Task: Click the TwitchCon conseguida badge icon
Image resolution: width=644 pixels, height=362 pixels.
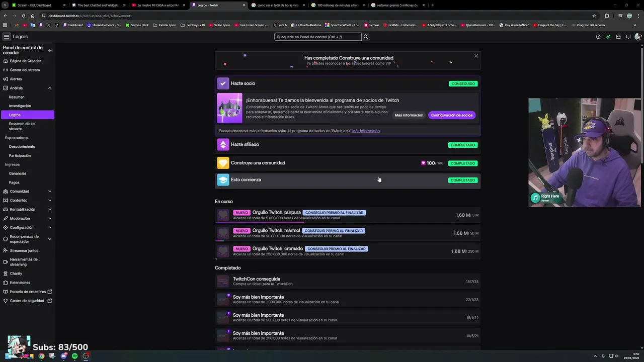Action: click(x=223, y=282)
